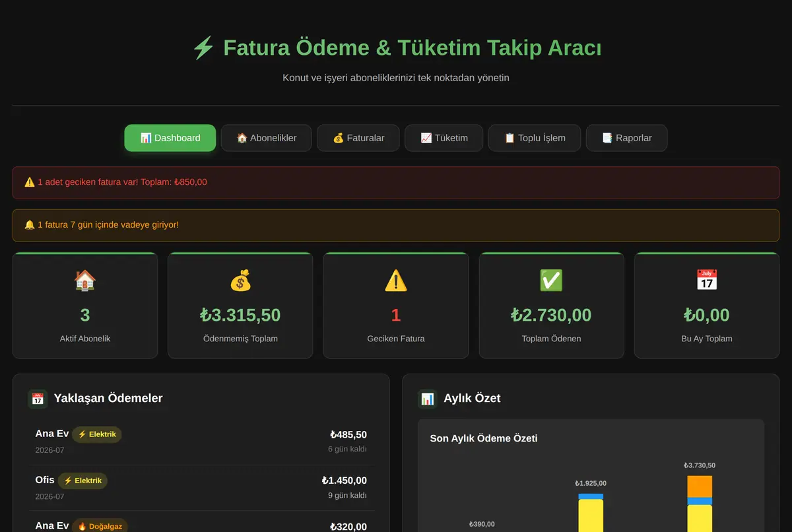The image size is (792, 532).
Task: Open the Toplu İşlem tab
Action: [535, 138]
